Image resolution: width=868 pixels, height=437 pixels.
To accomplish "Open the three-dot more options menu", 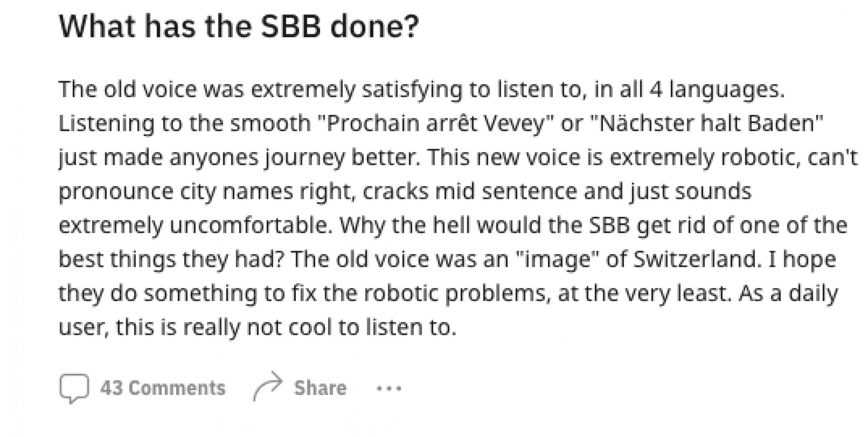I will 389,388.
